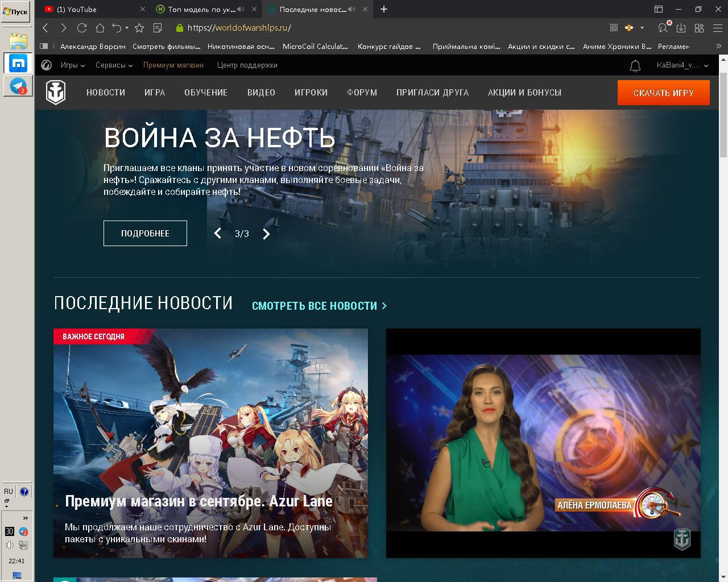The image size is (728, 582).
Task: Open notifications bell icon
Action: click(x=635, y=66)
